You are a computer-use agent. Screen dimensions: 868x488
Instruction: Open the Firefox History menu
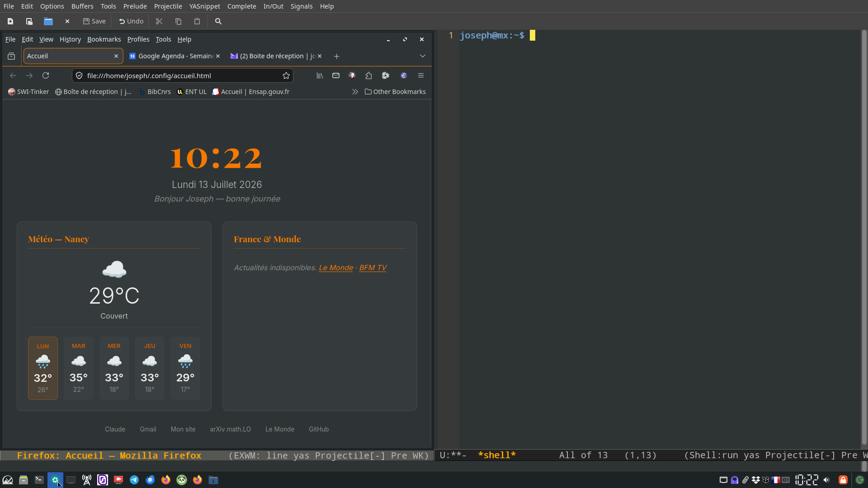[x=70, y=39]
